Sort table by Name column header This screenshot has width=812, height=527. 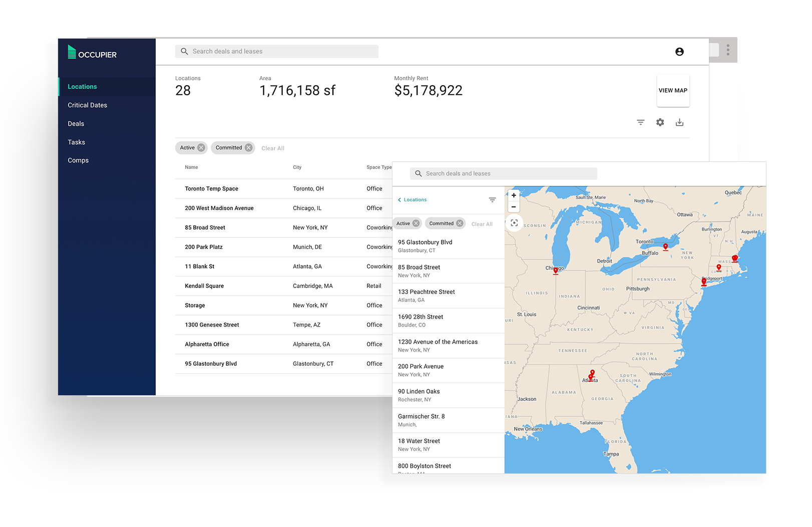click(191, 167)
